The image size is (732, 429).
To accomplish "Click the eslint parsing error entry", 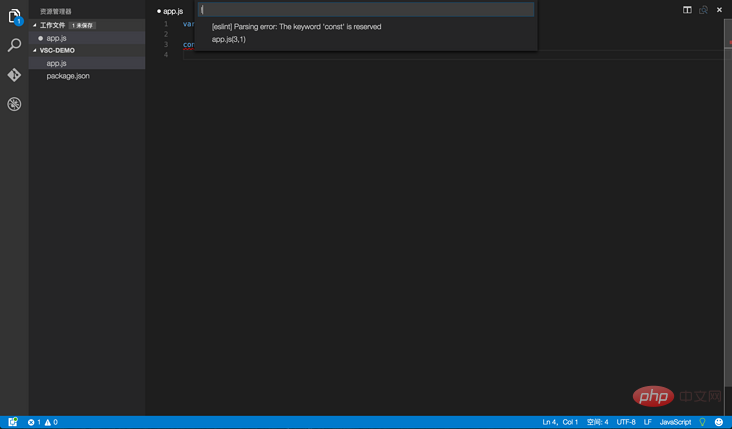I will coord(296,27).
